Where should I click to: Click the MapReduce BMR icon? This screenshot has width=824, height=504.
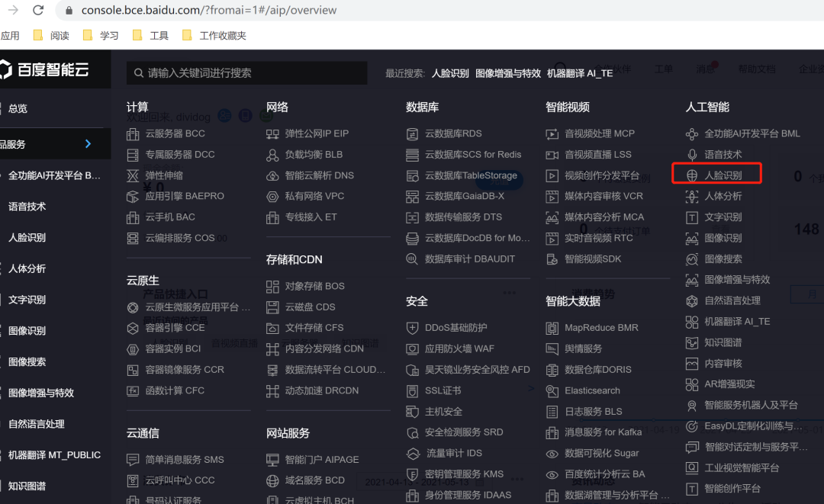(552, 328)
